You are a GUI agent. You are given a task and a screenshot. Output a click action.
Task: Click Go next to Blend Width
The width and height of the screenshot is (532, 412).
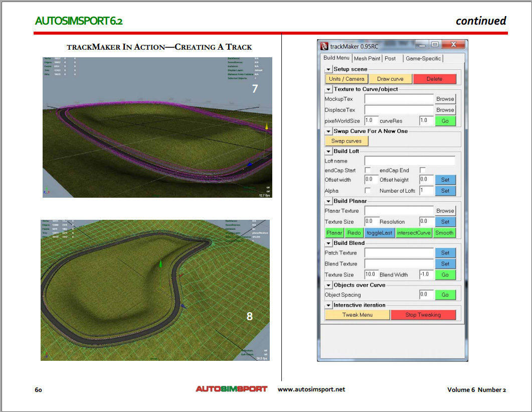coord(445,275)
